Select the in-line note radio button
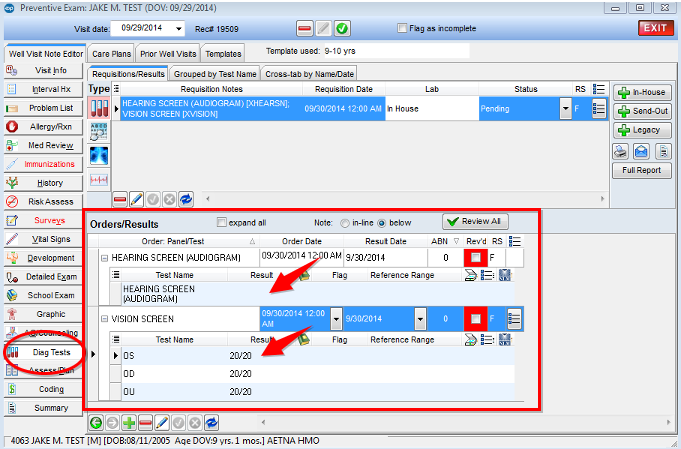 point(345,223)
